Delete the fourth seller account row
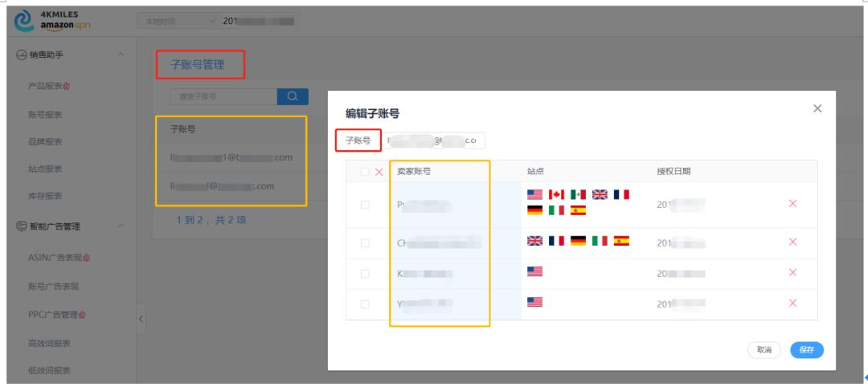 (x=792, y=303)
